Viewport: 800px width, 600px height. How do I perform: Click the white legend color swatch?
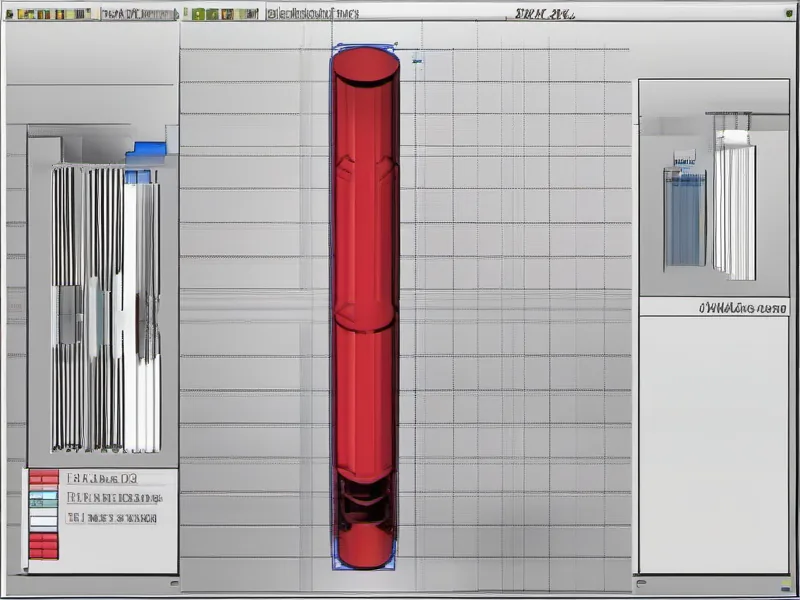(x=43, y=521)
